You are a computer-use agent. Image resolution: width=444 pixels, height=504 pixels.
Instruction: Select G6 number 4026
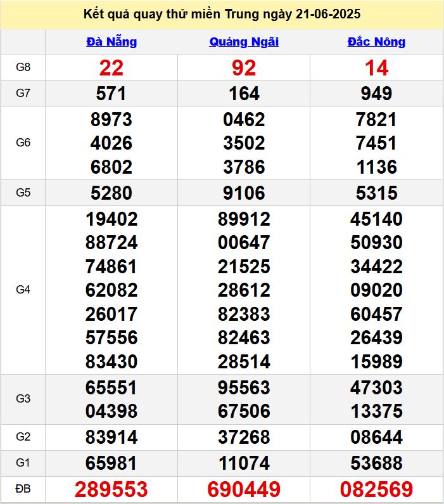[111, 143]
